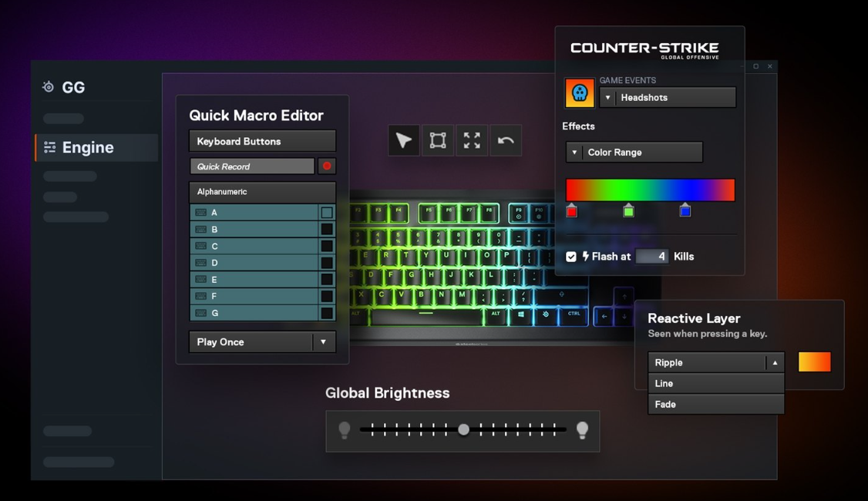868x501 pixels.
Task: Click the red color range stop marker
Action: click(572, 211)
